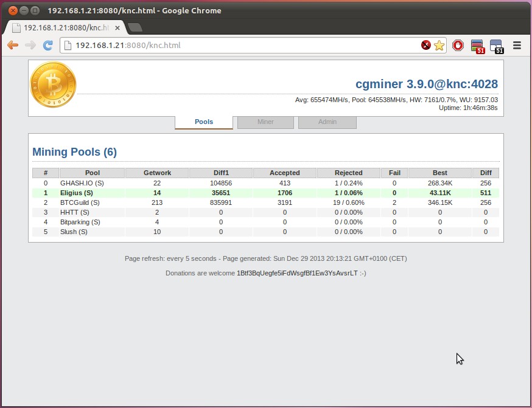
Task: Click the 1 / 0.06% Rejected value
Action: [348, 193]
